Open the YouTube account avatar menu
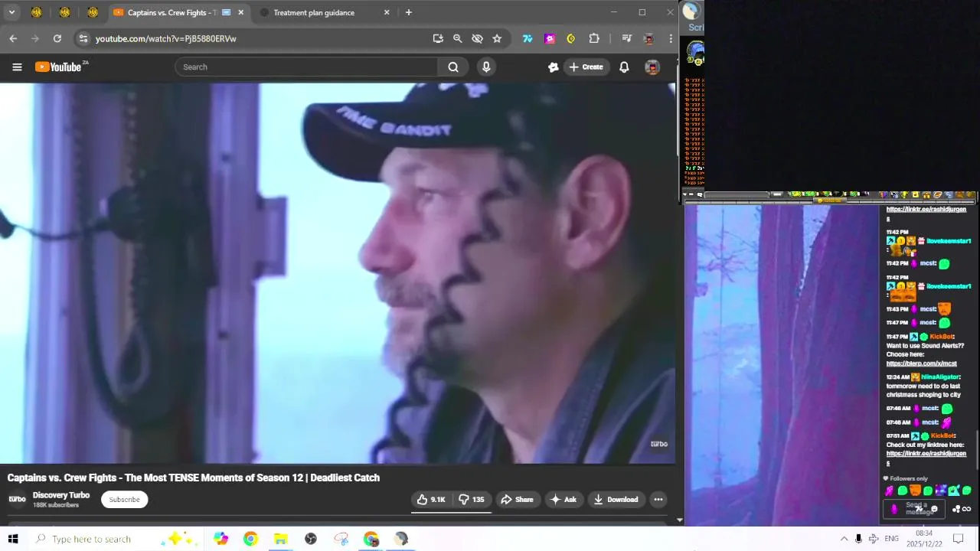The width and height of the screenshot is (980, 551). [x=652, y=67]
